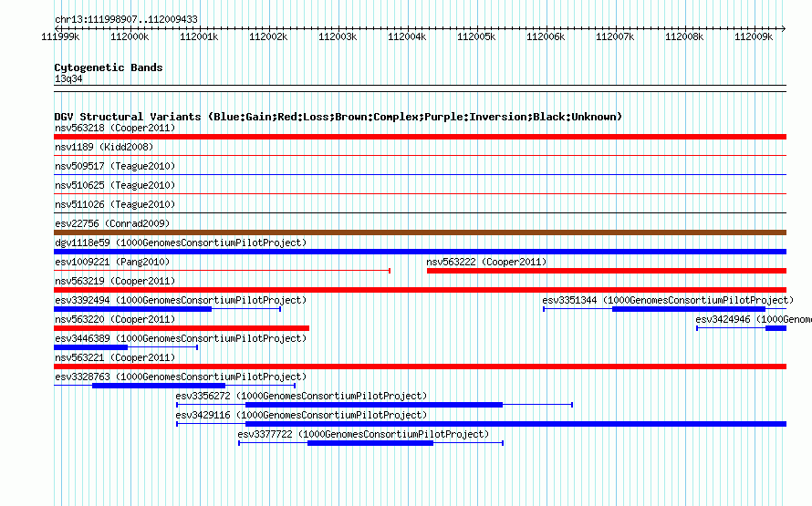Image resolution: width=812 pixels, height=506 pixels.
Task: Open the nsv511026 (Teague2010) label
Action: pos(115,205)
